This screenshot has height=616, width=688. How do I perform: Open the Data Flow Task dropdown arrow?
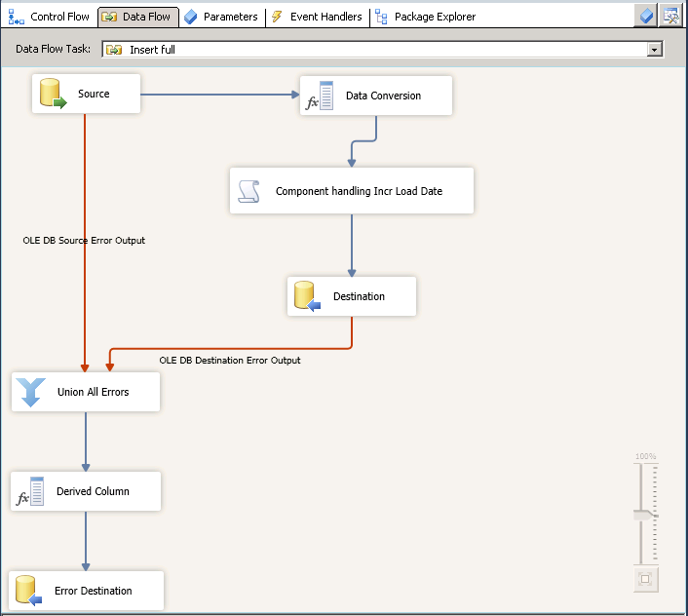click(x=655, y=50)
